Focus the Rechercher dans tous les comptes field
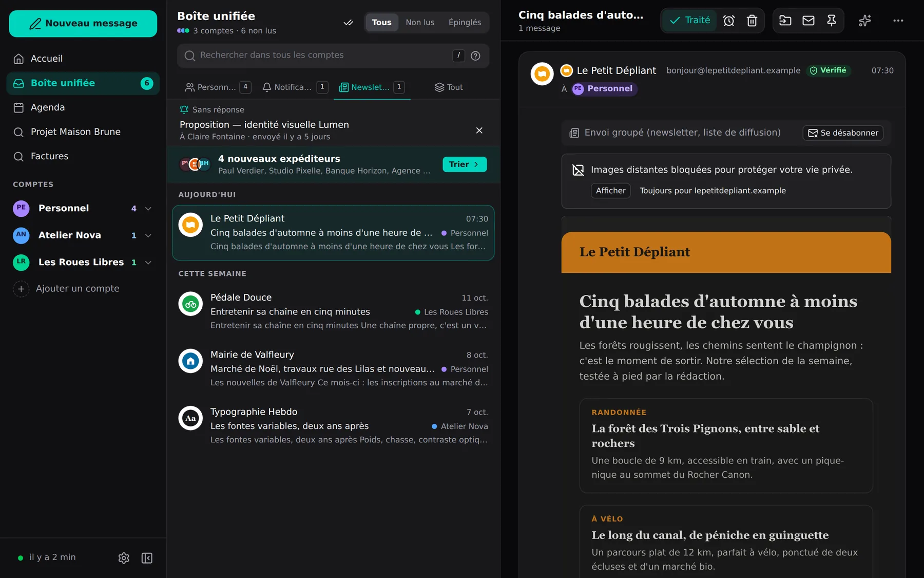924x578 pixels. coord(333,55)
